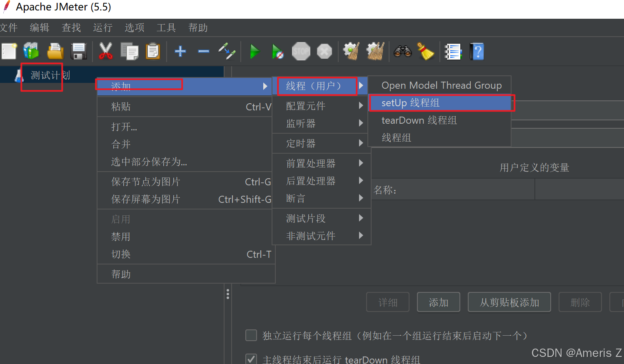
Task: Open the 文件 menu
Action: (8, 27)
